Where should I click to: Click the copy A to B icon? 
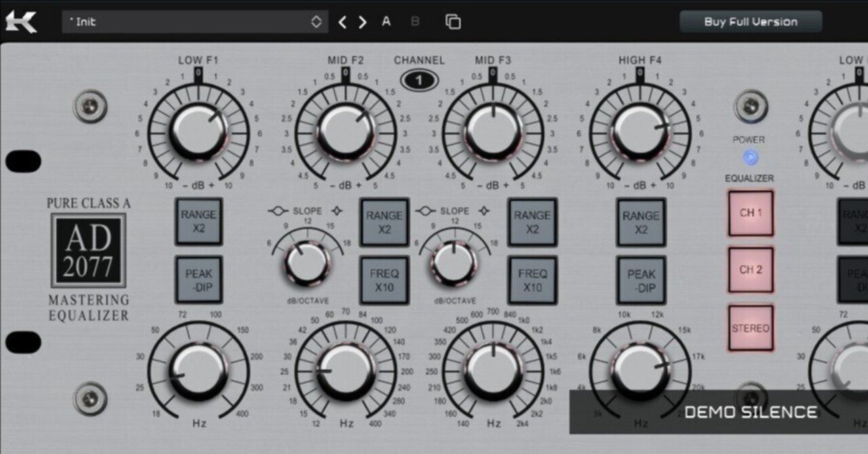pyautogui.click(x=453, y=22)
